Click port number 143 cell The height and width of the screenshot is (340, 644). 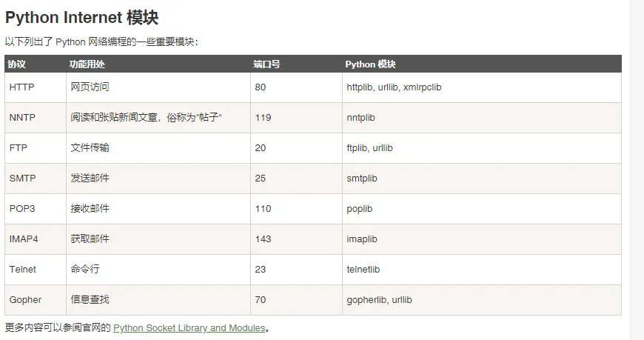tap(263, 239)
